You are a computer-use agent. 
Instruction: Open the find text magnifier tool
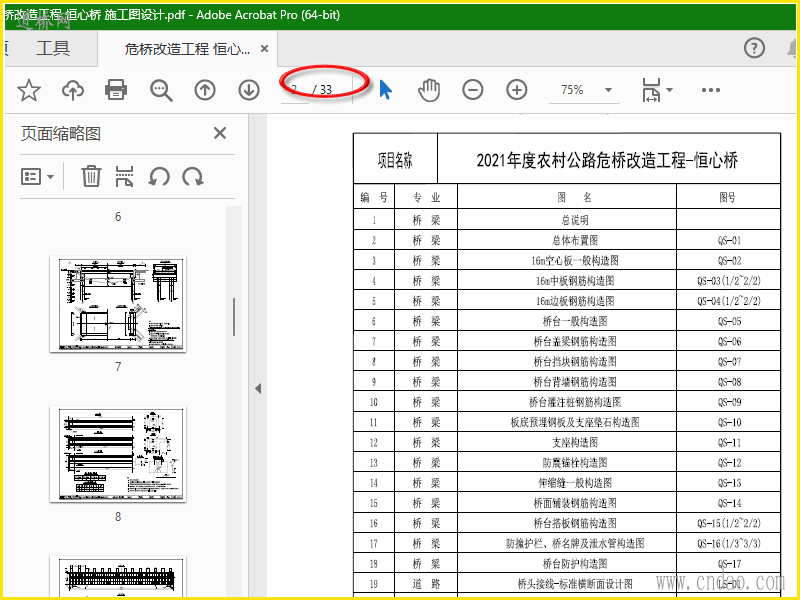tap(161, 90)
